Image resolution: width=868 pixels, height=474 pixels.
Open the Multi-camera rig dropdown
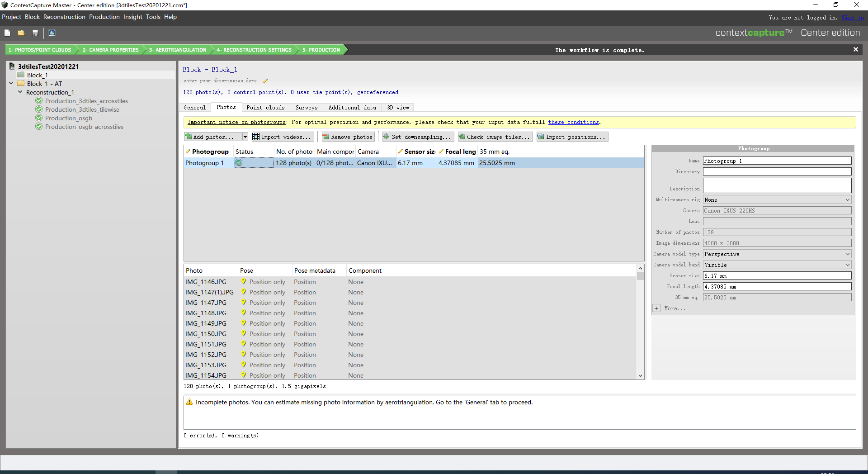(x=777, y=200)
